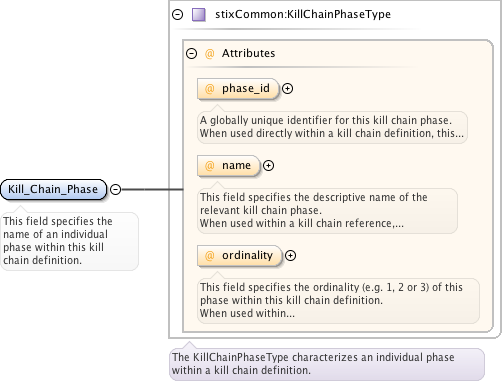Click the Attributes header label

point(249,53)
